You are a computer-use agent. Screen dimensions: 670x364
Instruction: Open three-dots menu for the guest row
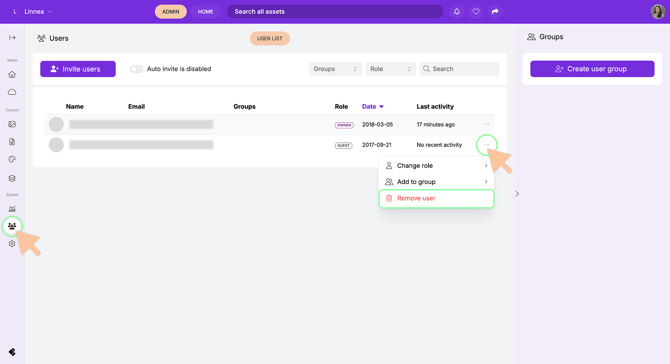487,145
